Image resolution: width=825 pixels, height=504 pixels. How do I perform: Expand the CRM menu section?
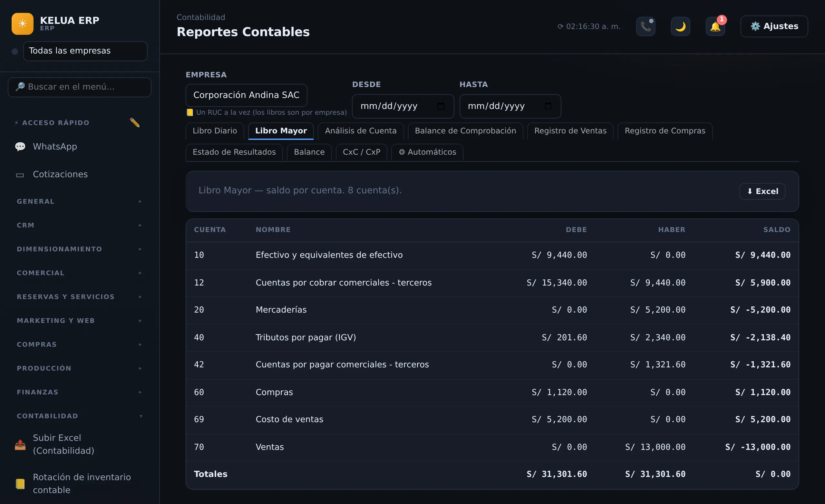coord(79,225)
